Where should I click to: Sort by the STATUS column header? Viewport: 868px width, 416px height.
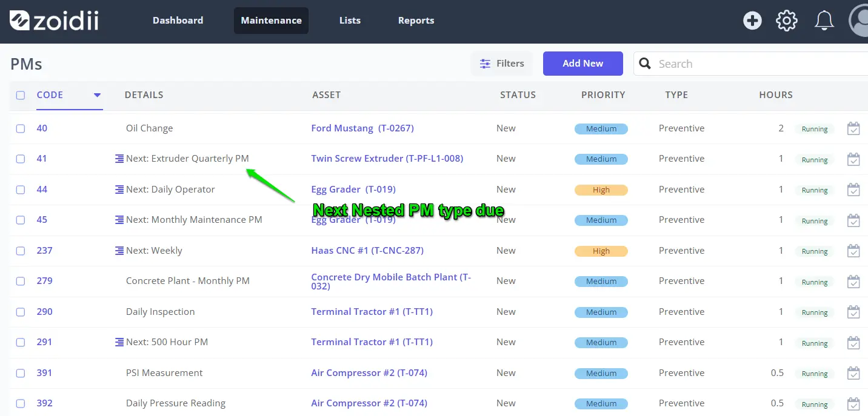pyautogui.click(x=518, y=95)
